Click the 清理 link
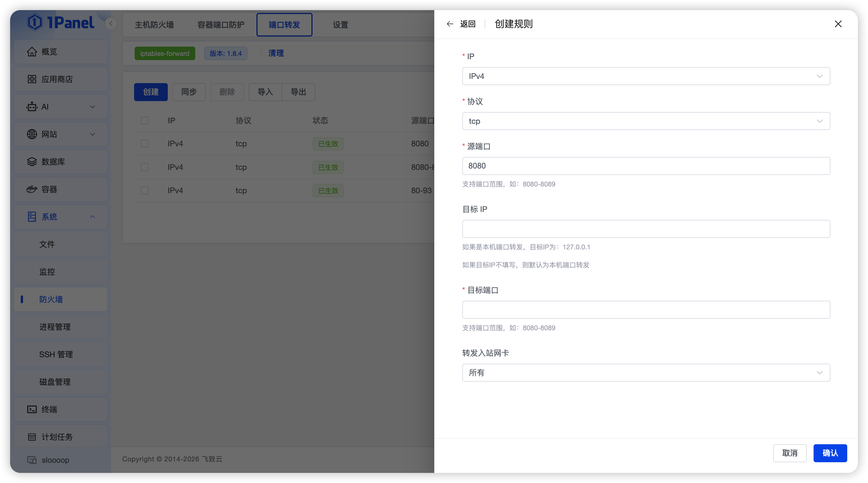This screenshot has width=868, height=483. pos(276,53)
